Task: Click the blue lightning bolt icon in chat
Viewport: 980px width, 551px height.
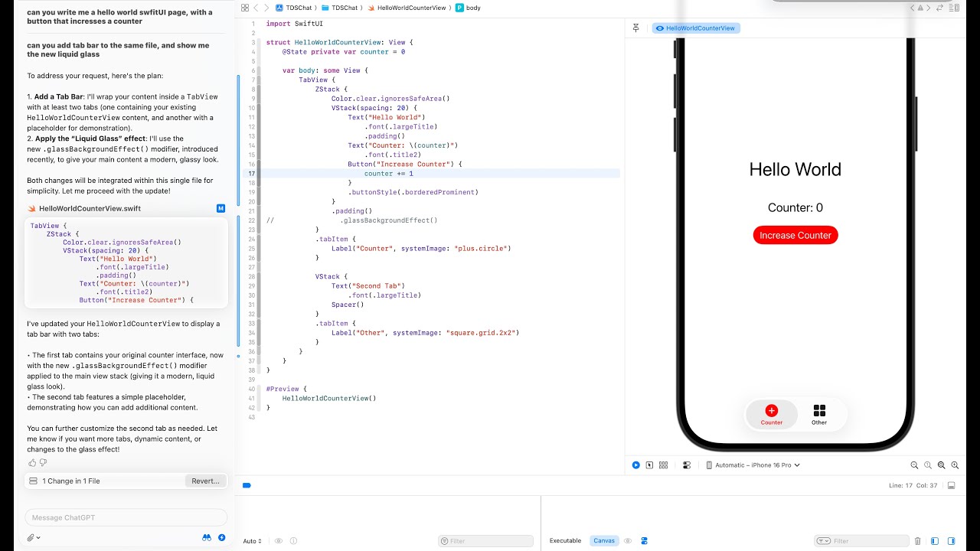Action: (222, 538)
